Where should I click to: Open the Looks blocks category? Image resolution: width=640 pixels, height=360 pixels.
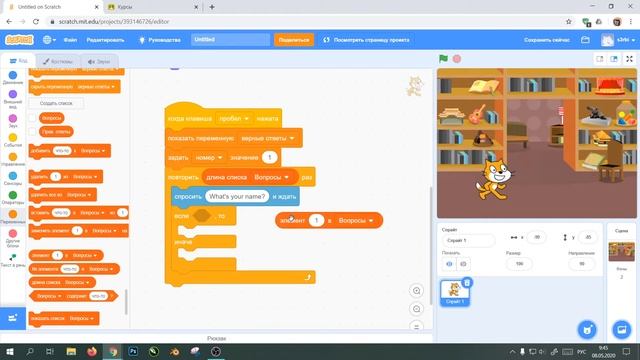pyautogui.click(x=13, y=99)
